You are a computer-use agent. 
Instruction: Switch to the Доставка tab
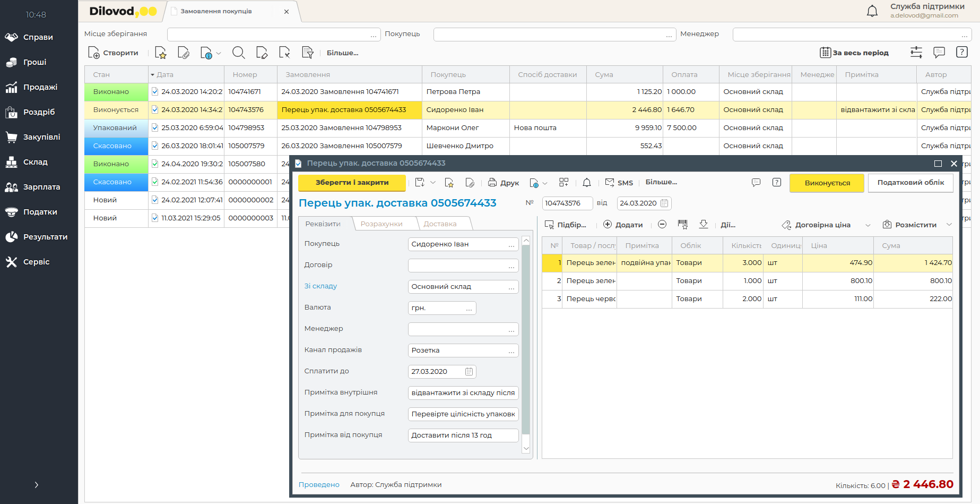[x=440, y=224]
